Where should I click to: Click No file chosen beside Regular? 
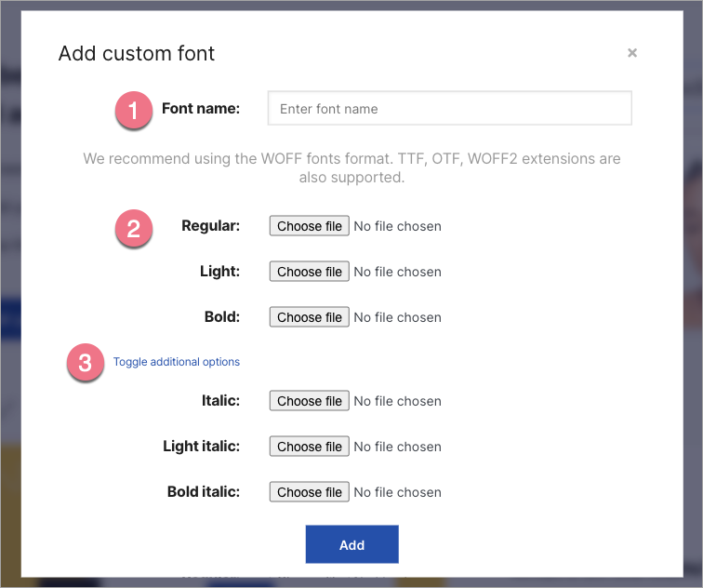(397, 226)
